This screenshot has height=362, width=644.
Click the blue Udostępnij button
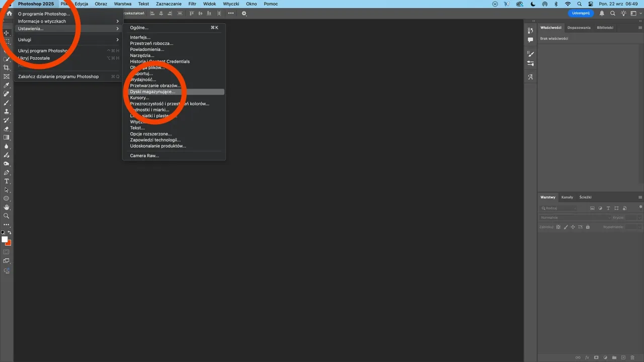[x=580, y=14]
